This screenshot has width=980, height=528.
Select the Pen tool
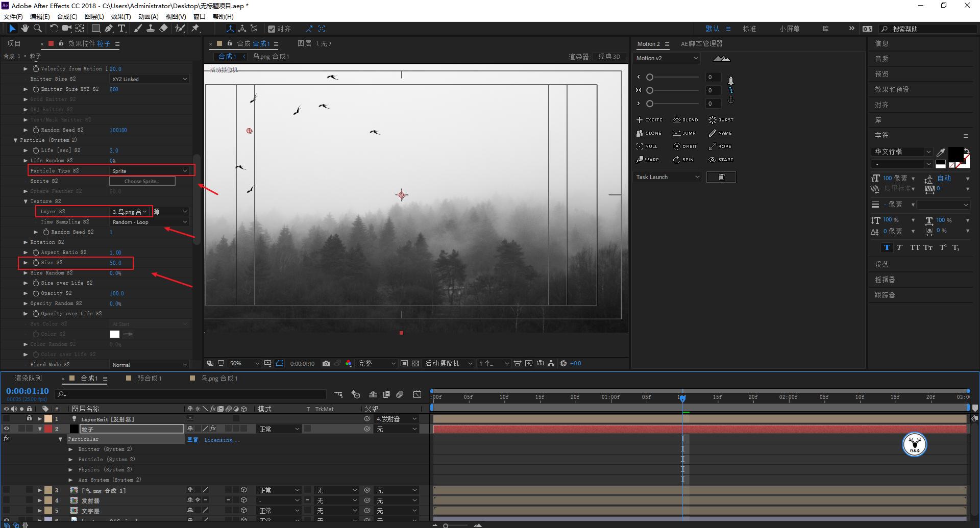tap(109, 29)
